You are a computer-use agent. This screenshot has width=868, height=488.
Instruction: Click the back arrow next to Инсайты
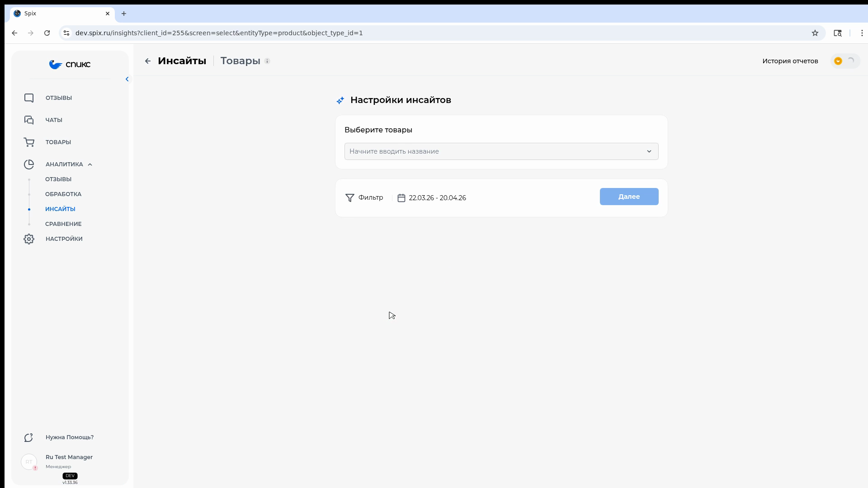(x=148, y=61)
